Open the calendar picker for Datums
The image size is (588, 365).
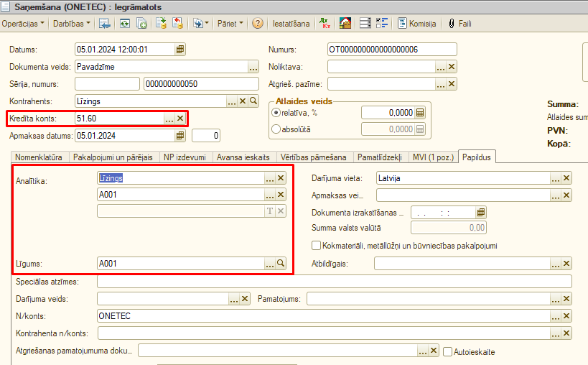point(179,50)
